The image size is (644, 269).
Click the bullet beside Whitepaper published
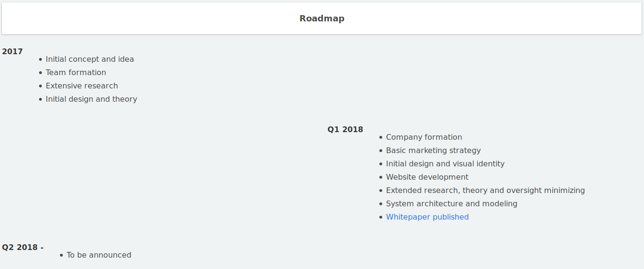(x=381, y=217)
